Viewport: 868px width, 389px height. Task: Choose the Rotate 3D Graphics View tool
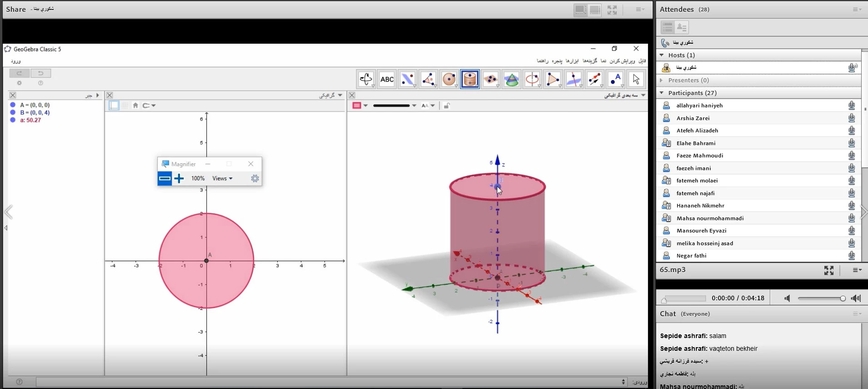click(366, 80)
